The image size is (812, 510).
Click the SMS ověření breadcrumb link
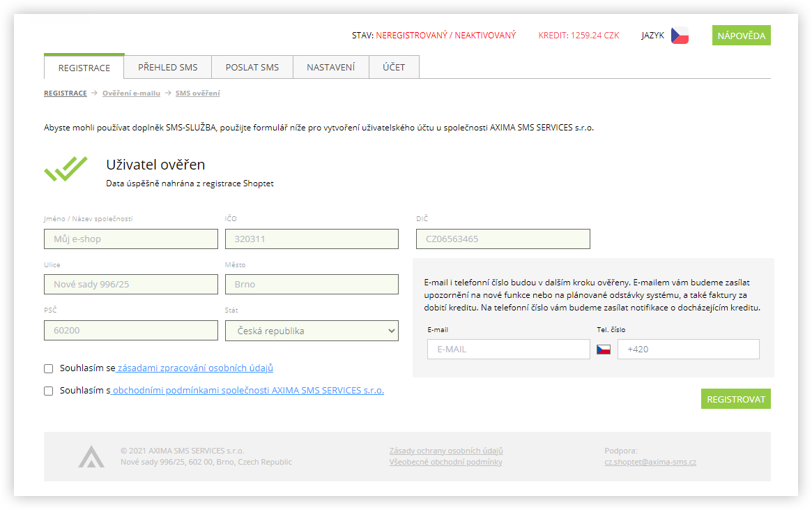tap(197, 93)
